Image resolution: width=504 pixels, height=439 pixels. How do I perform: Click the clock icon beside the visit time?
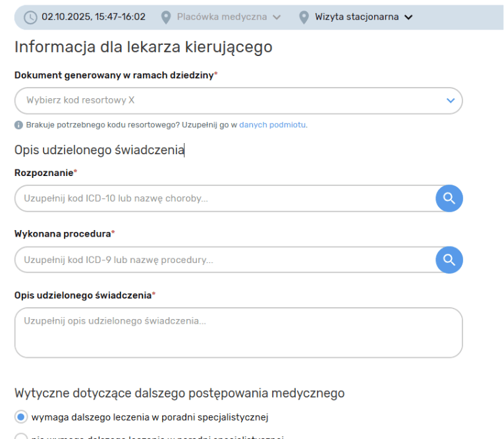point(30,17)
